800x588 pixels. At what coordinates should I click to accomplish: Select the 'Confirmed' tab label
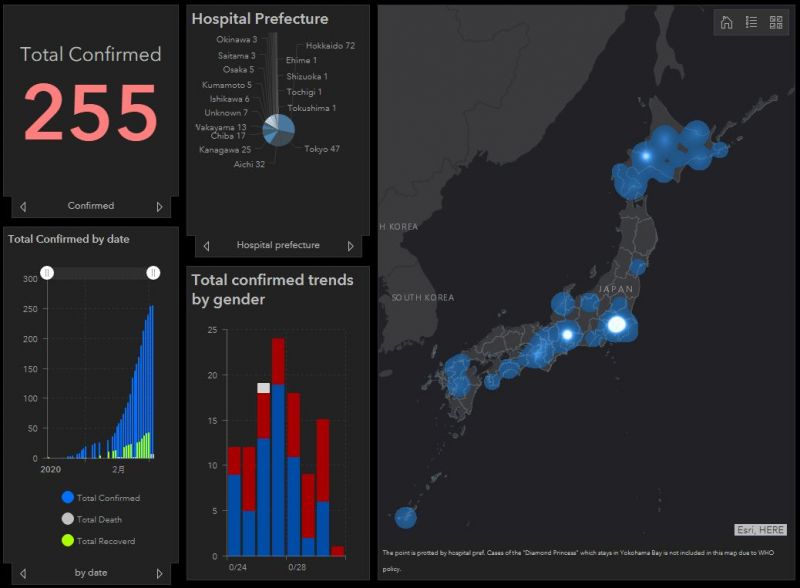(91, 206)
